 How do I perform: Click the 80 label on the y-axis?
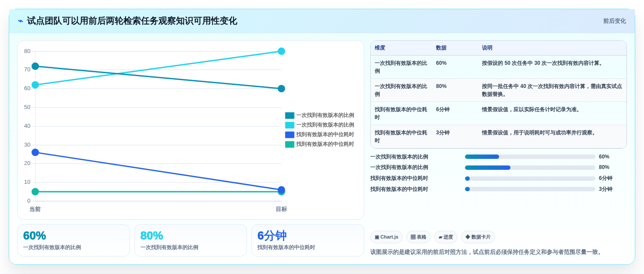click(27, 51)
